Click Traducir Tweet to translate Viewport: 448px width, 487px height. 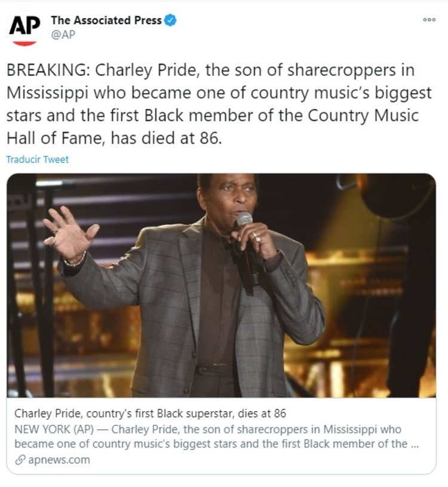pyautogui.click(x=37, y=159)
